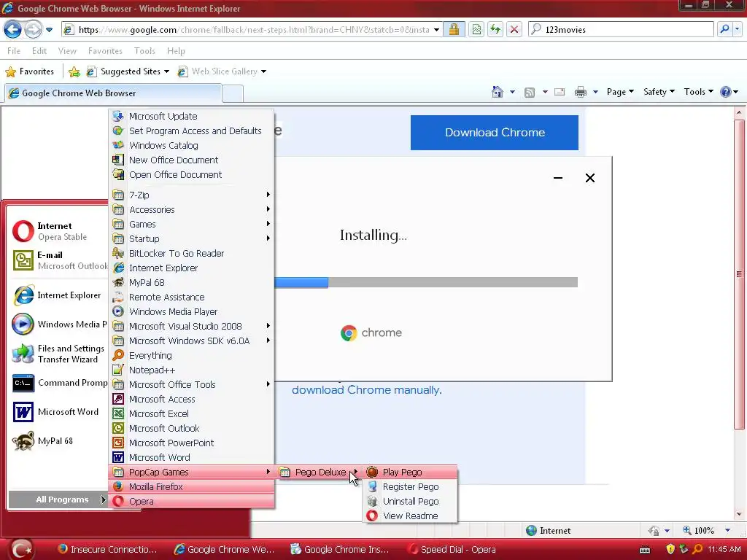Launch Everything search program
The image size is (747, 560).
click(192, 355)
